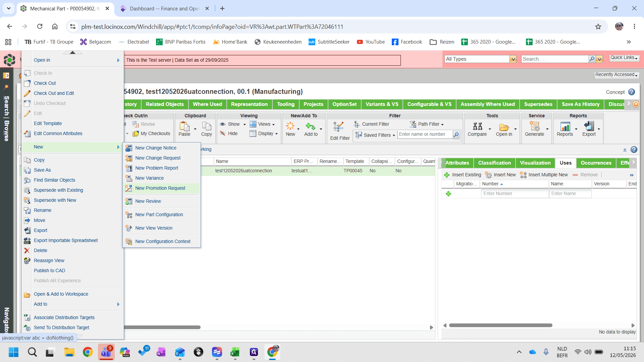This screenshot has height=362, width=644.
Task: Click the Insert New button
Action: [x=500, y=175]
